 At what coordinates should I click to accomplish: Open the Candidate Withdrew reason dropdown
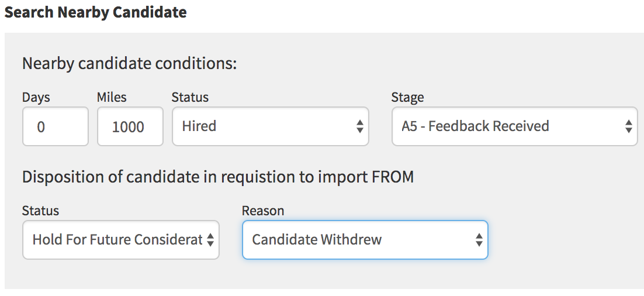click(x=365, y=240)
